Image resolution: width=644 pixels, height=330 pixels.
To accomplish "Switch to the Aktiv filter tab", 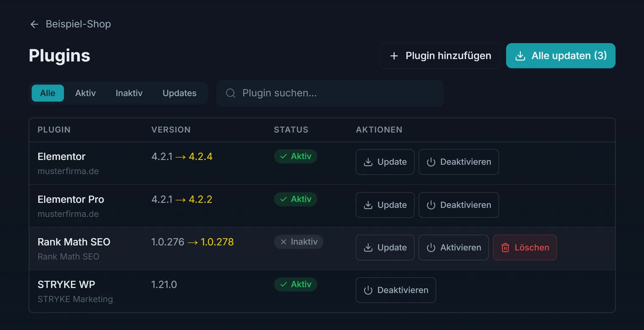I will tap(86, 93).
